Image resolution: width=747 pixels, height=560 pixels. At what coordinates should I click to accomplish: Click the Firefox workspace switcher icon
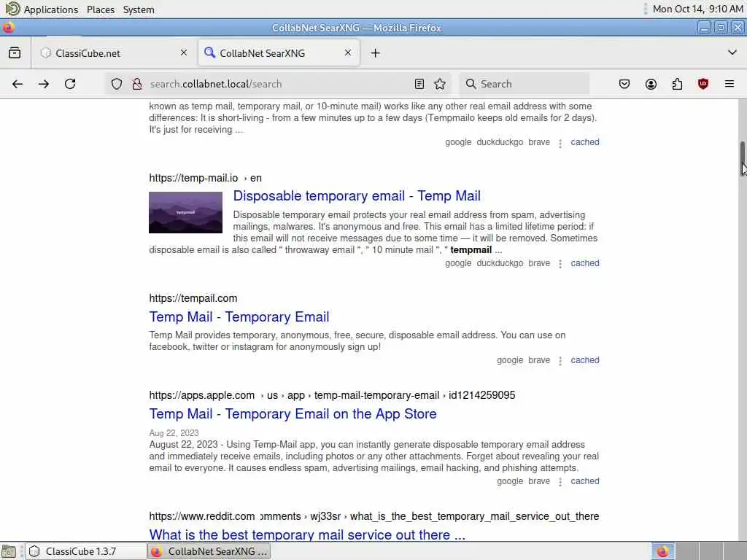coord(662,551)
